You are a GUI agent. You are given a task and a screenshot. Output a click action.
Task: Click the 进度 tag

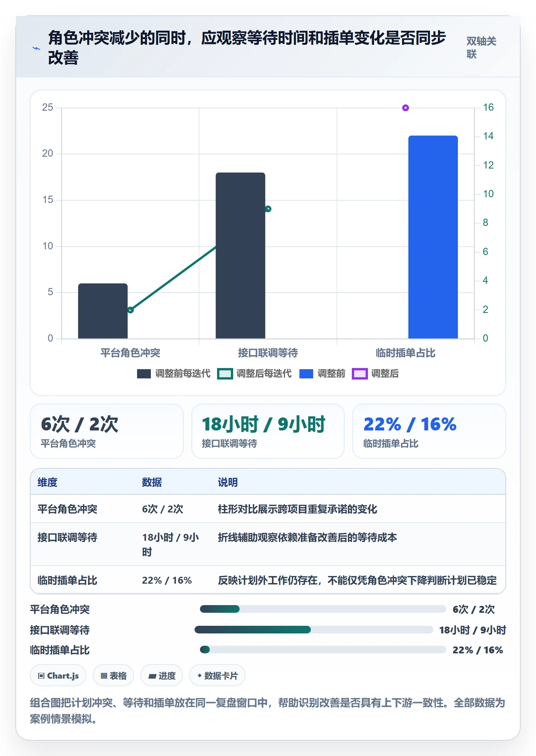point(162,676)
